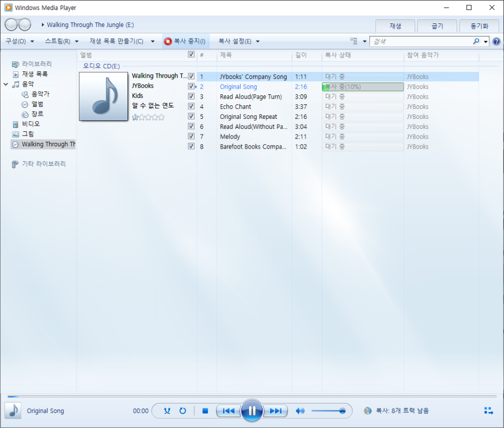
Task: Click the Back navigation arrow button
Action: point(11,25)
